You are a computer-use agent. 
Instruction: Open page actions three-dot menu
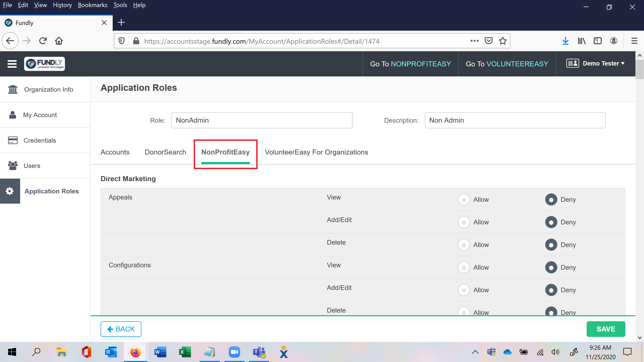(x=474, y=41)
